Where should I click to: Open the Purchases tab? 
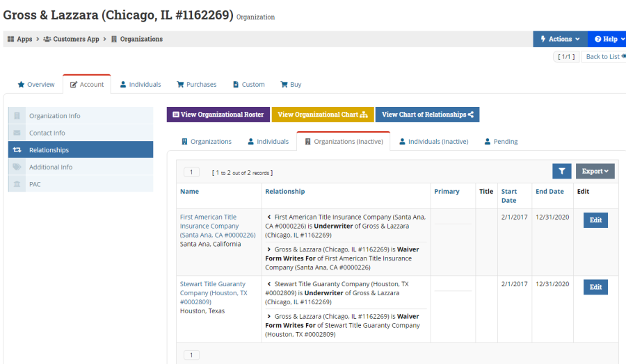coord(196,85)
